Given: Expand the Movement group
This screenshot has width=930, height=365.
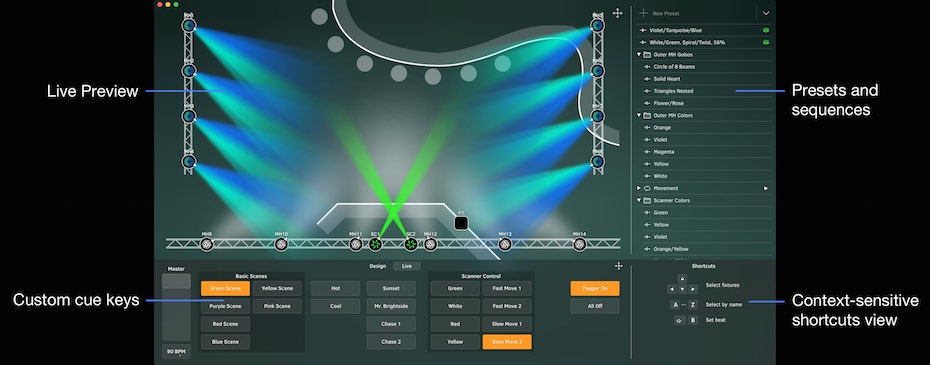Looking at the screenshot, I should (x=639, y=188).
